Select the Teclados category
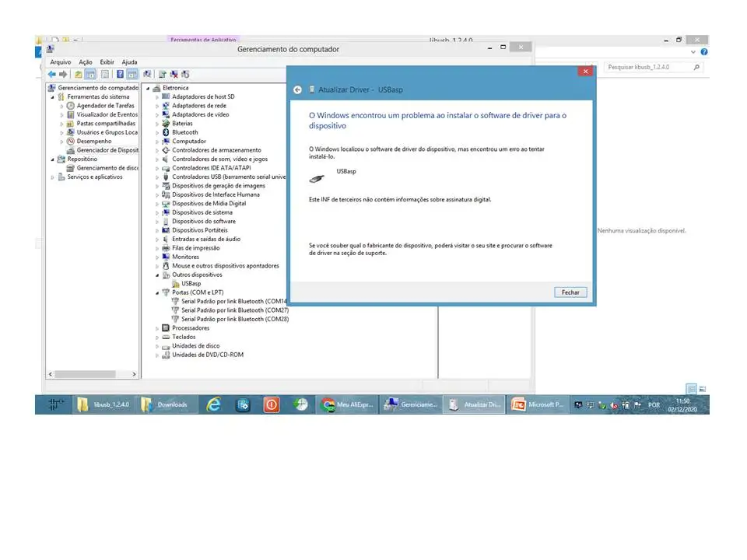This screenshot has width=747, height=560. (184, 337)
